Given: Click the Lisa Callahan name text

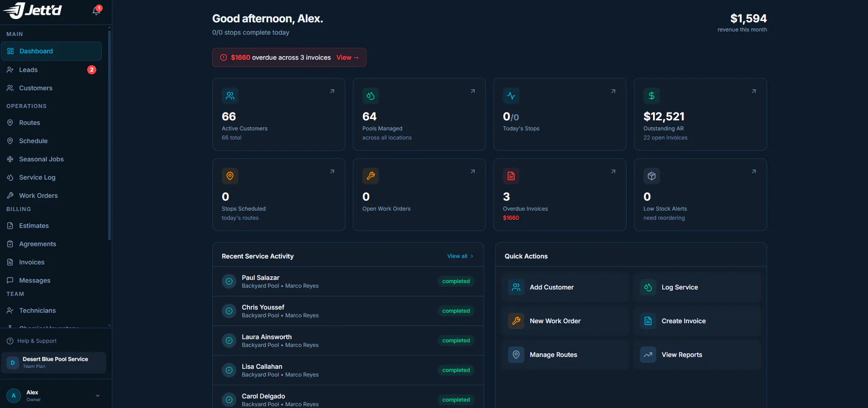Looking at the screenshot, I should pos(262,367).
